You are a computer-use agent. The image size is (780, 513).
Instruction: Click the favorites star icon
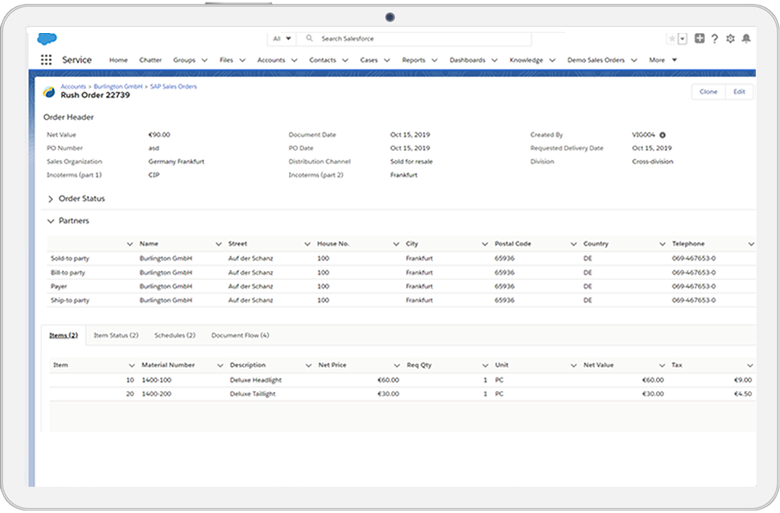pyautogui.click(x=672, y=39)
